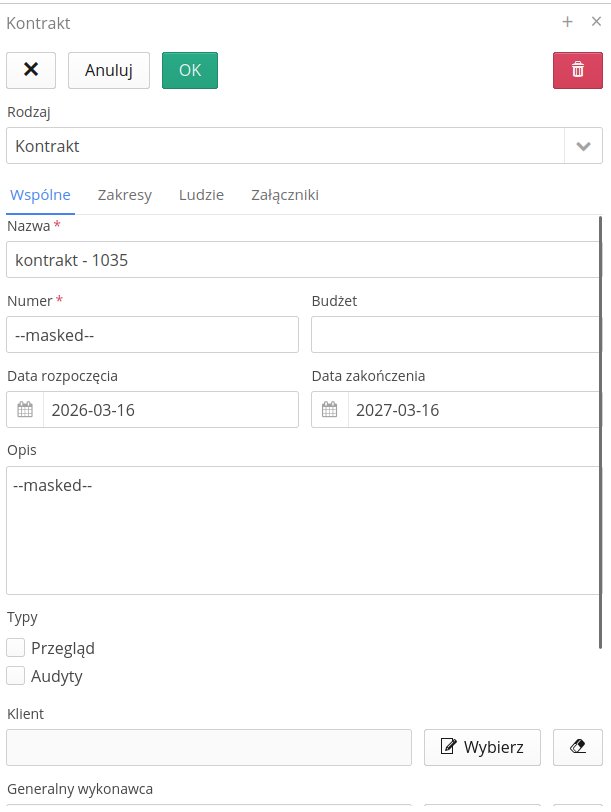Click the bold X discard button
611x812 pixels.
31,70
